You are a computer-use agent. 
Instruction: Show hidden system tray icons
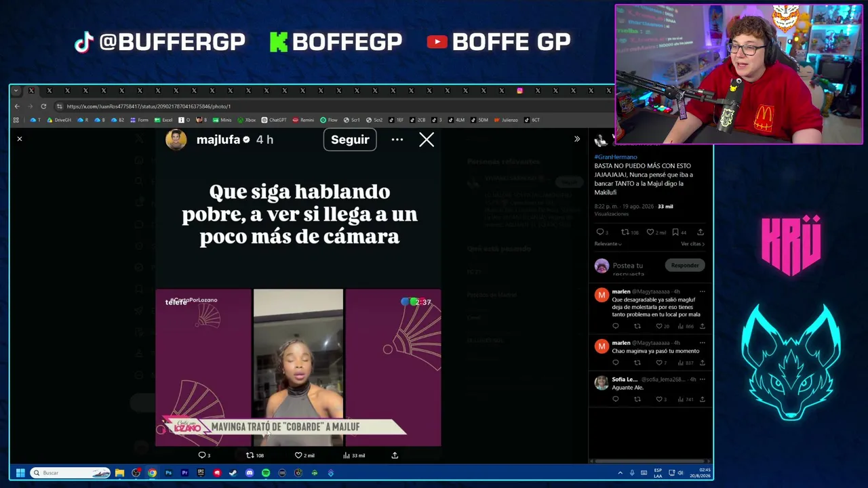tap(620, 473)
